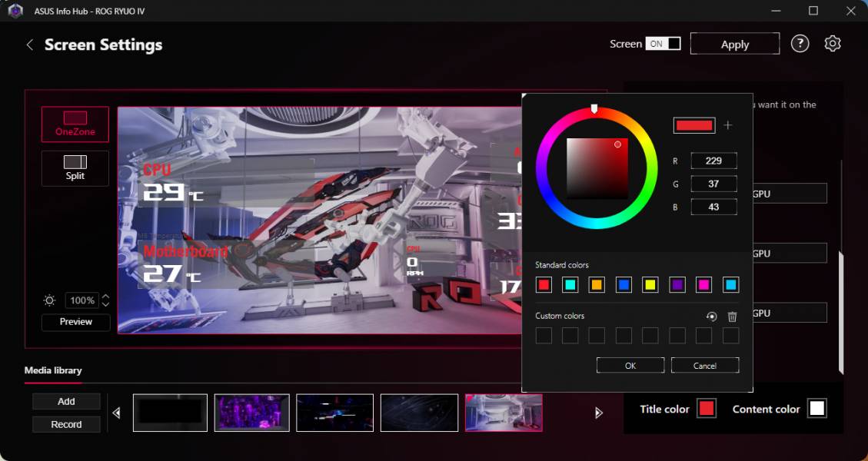Delete custom colors using trash icon
Screen dimensions: 868x461
(x=731, y=316)
